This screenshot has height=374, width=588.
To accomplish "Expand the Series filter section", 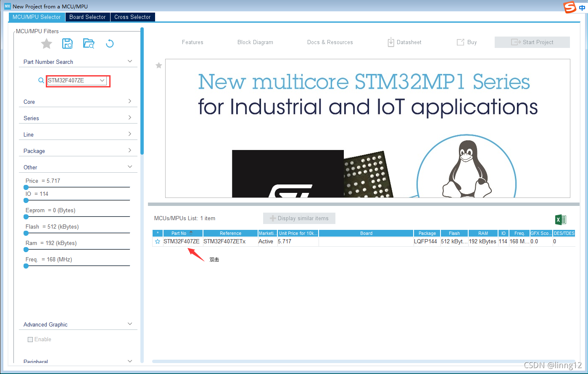I will 130,118.
